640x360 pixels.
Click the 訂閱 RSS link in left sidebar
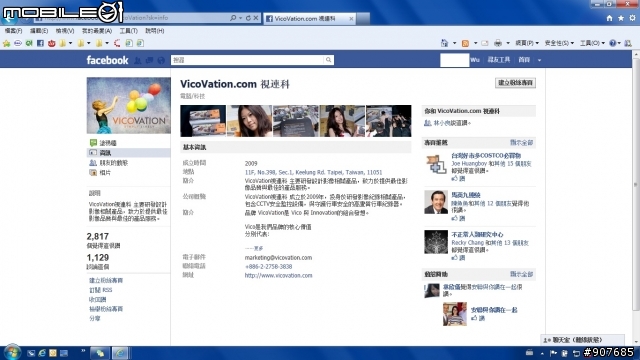[x=100, y=290]
